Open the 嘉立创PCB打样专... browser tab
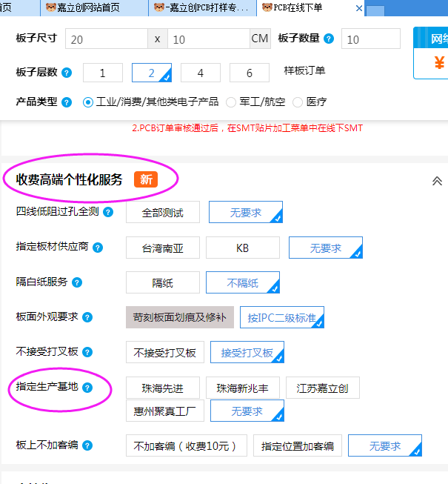This screenshot has width=448, height=484. (201, 8)
